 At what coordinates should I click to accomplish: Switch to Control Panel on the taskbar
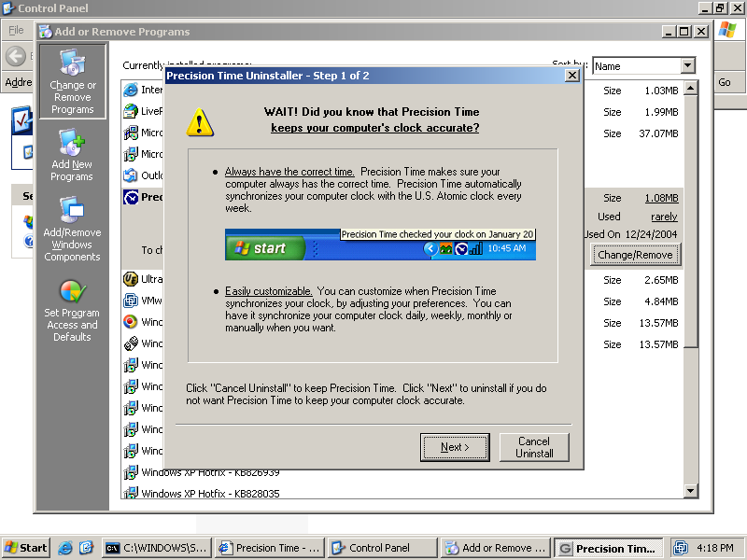point(383,548)
